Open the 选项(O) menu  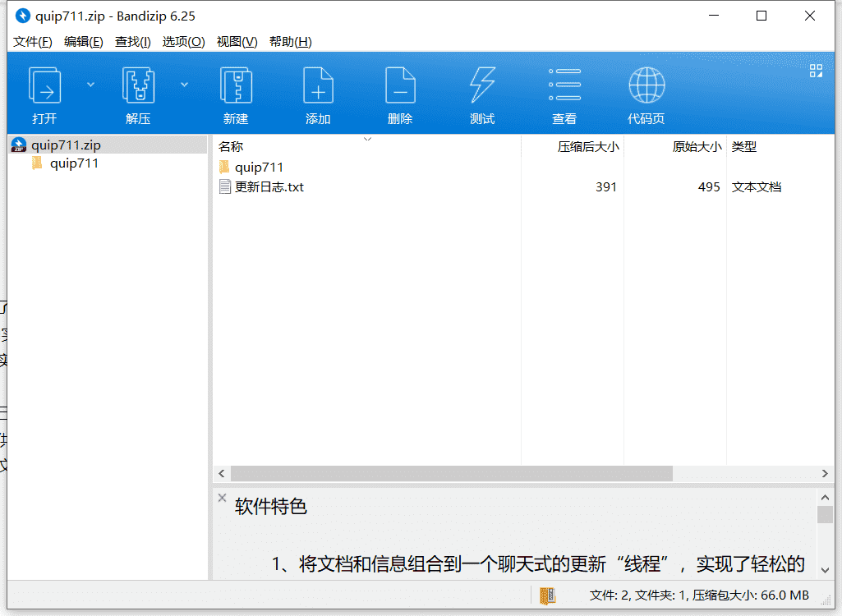pyautogui.click(x=184, y=42)
